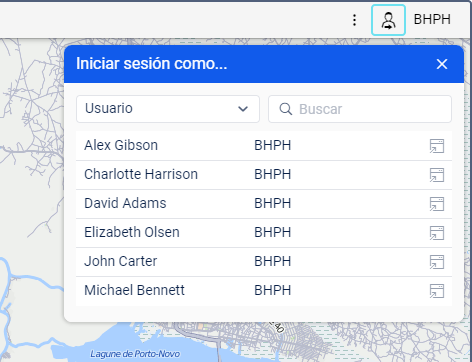Close the Iniciar sesión como dialog
Viewport: 472px width, 362px height.
coord(442,64)
